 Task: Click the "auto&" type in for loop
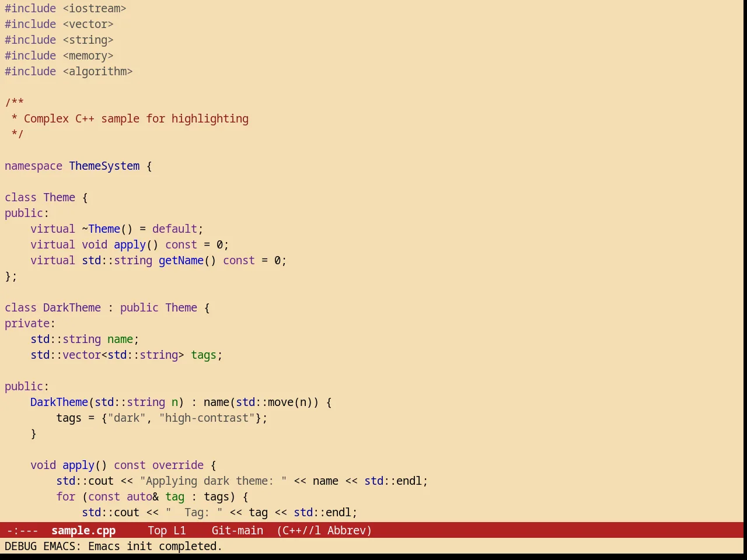click(x=142, y=496)
